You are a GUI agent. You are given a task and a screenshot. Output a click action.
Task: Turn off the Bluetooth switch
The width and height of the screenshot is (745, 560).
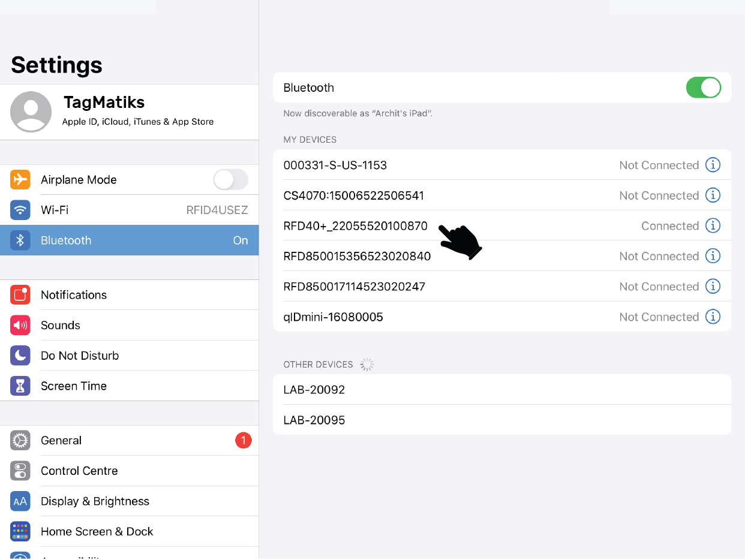click(703, 88)
